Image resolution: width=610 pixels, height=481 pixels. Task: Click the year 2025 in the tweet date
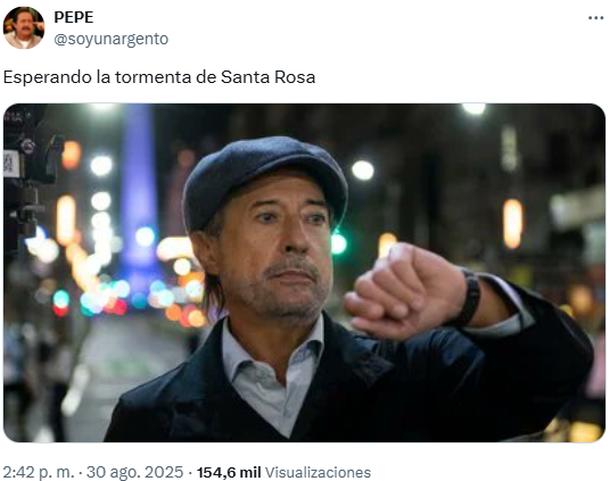click(163, 472)
